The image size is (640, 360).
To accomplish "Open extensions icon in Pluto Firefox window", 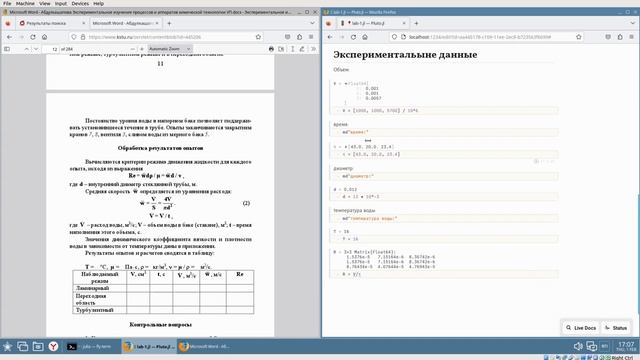I will click(620, 37).
